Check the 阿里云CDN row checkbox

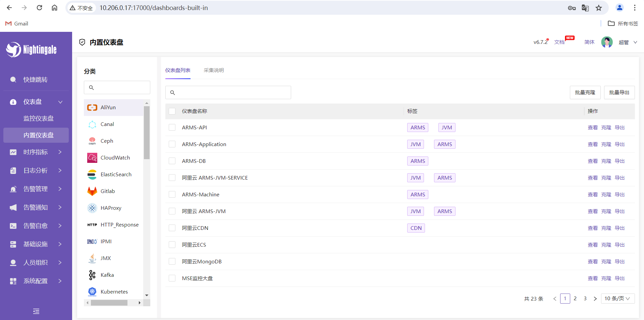click(x=172, y=228)
